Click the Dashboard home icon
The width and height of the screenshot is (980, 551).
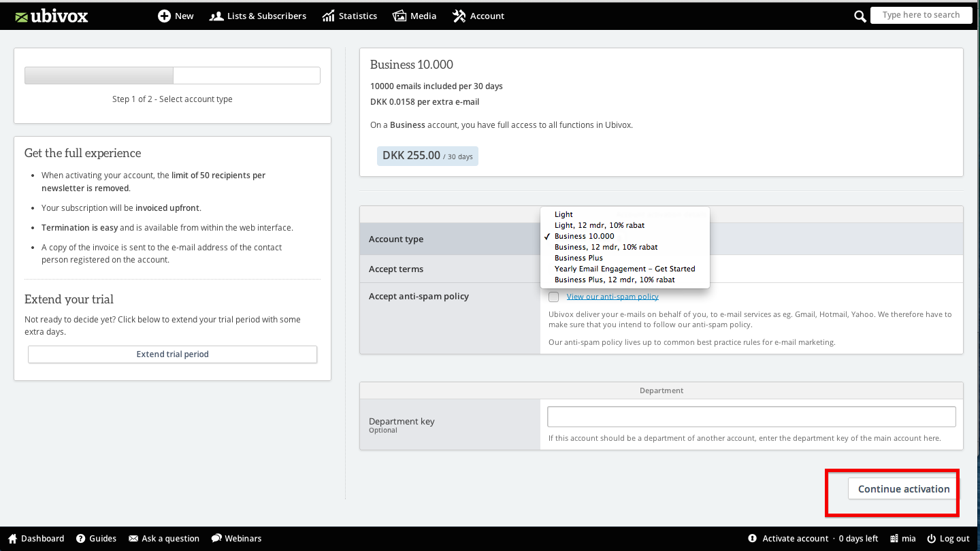click(x=12, y=538)
